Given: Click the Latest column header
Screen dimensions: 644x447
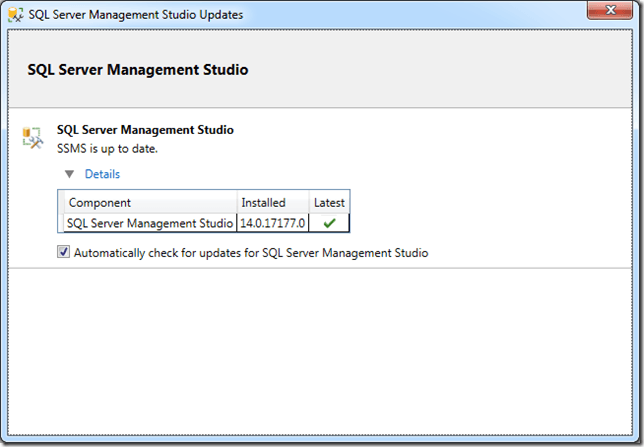Looking at the screenshot, I should [x=329, y=203].
